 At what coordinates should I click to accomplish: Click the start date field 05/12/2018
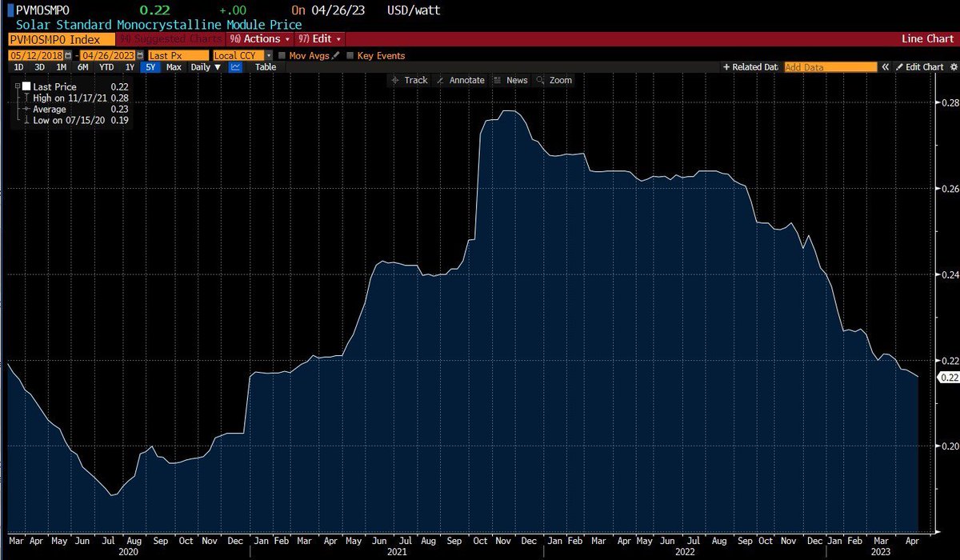(x=35, y=56)
